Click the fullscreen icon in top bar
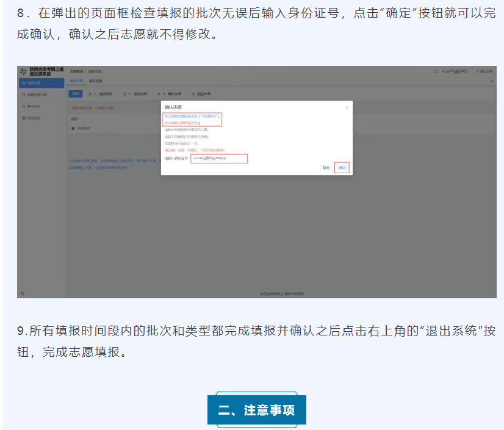 pos(435,72)
